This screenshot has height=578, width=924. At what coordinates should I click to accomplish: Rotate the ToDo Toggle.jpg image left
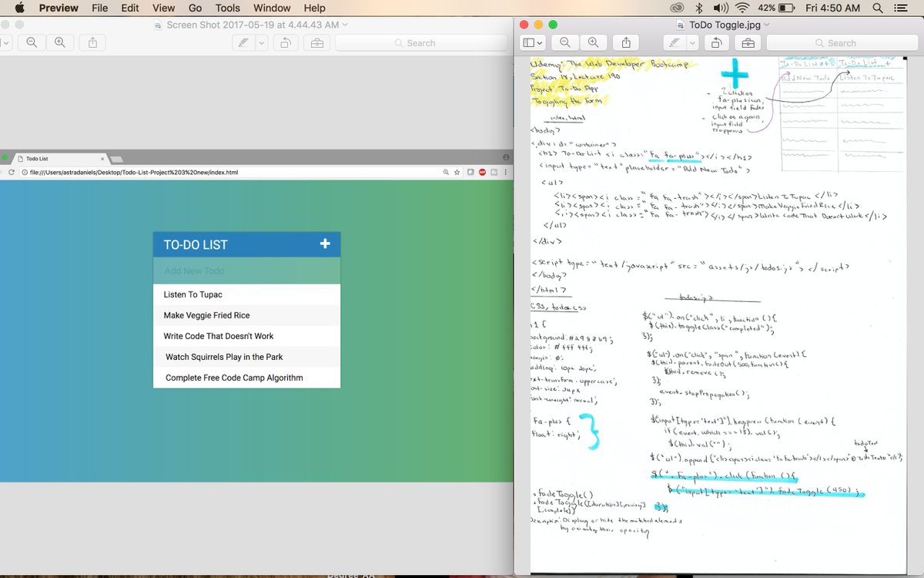pos(715,42)
